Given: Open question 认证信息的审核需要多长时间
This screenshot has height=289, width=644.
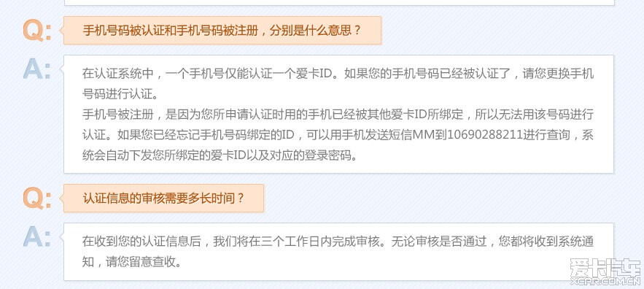Looking at the screenshot, I should click(163, 199).
